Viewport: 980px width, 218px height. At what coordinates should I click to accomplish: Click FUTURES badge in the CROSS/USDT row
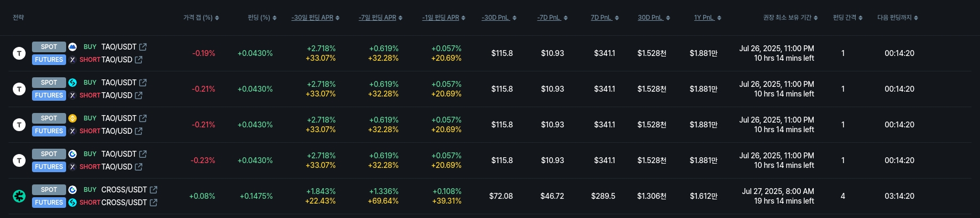click(x=49, y=203)
